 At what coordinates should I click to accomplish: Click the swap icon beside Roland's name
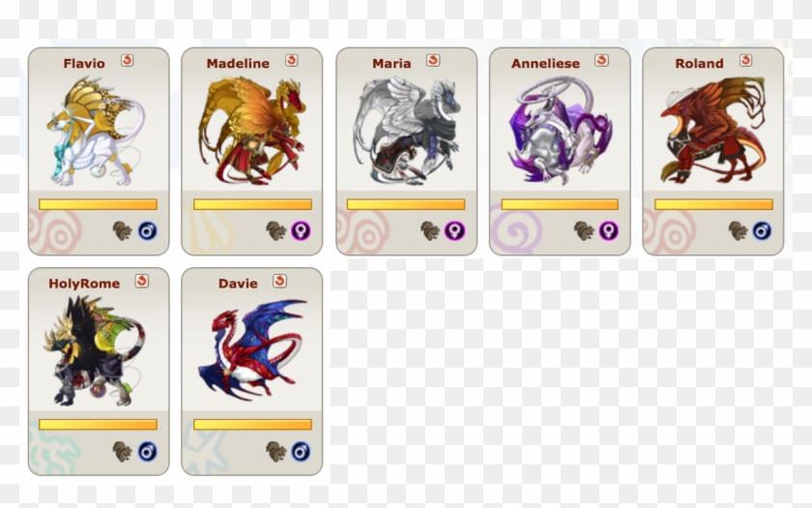(x=745, y=61)
